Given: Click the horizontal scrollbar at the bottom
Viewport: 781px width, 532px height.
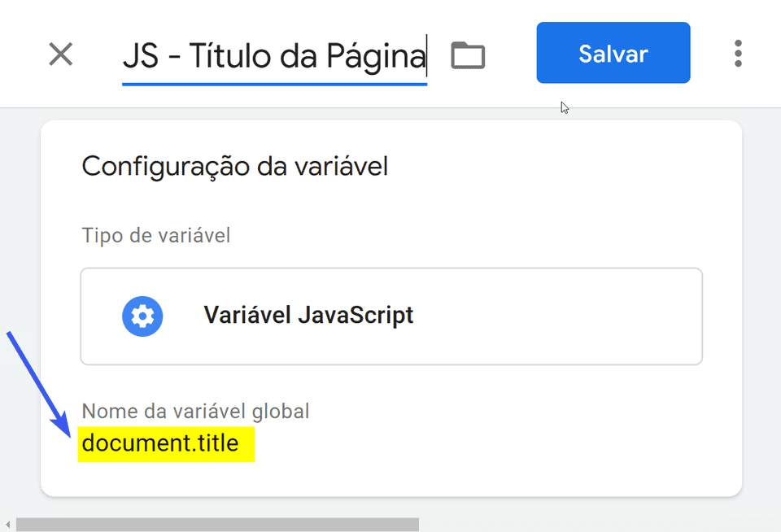Looking at the screenshot, I should point(220,524).
